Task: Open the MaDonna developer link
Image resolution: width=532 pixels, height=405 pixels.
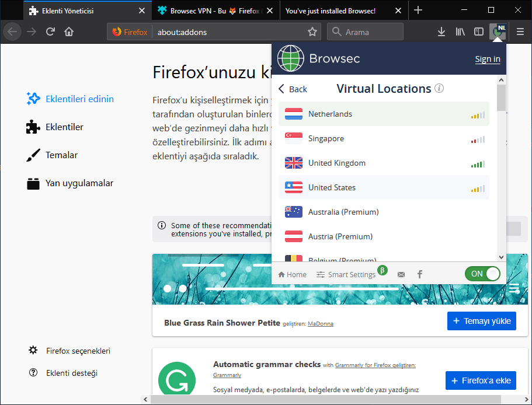Action: point(320,324)
